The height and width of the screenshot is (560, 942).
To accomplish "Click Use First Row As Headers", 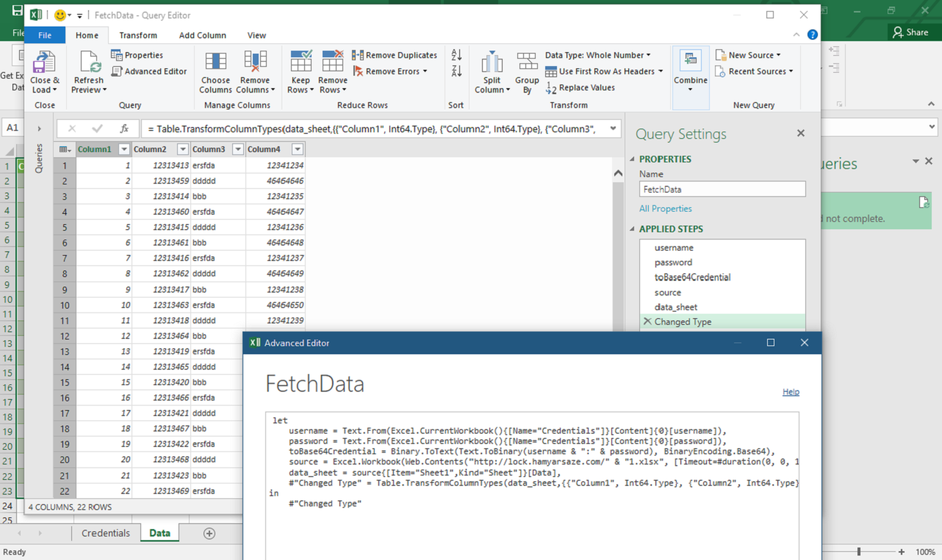I will pos(604,71).
